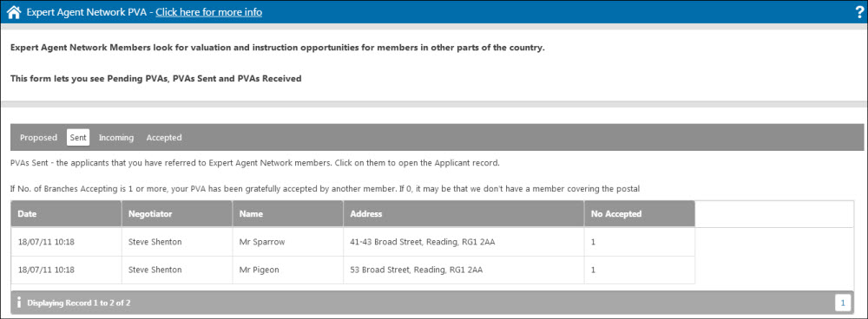Image resolution: width=868 pixels, height=319 pixels.
Task: Select 41-43 Broad Street address cell
Action: [x=464, y=242]
